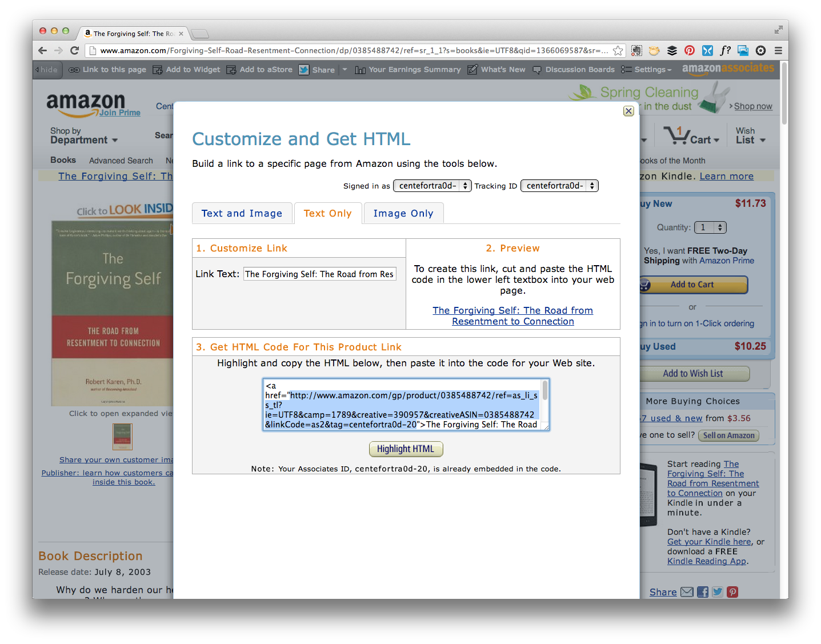Select the Text Only tab
Viewport: 821px width, 644px height.
[x=328, y=213]
